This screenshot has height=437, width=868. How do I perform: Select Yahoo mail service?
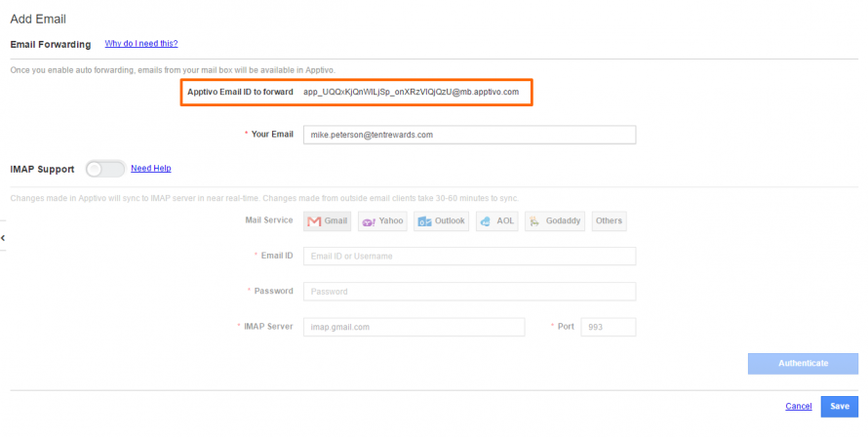tap(382, 221)
